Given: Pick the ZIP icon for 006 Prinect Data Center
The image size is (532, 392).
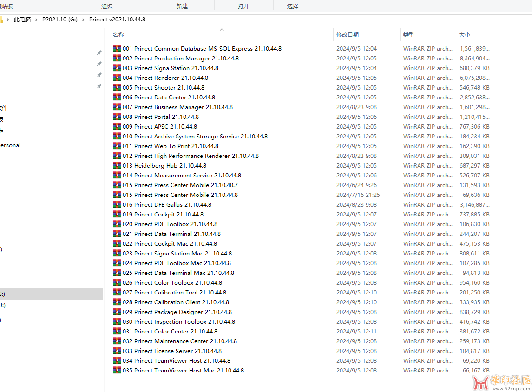Looking at the screenshot, I should pos(117,98).
